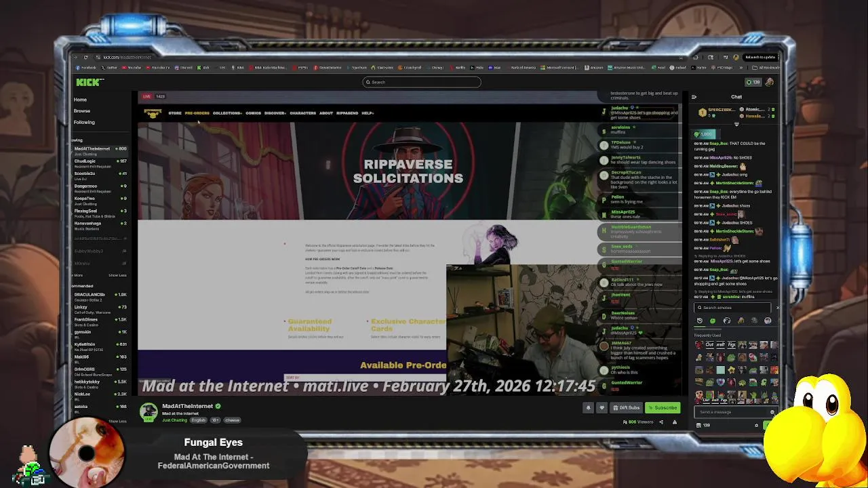This screenshot has height=488, width=868.
Task: Open the emote picker icon in the message box
Action: 772,412
